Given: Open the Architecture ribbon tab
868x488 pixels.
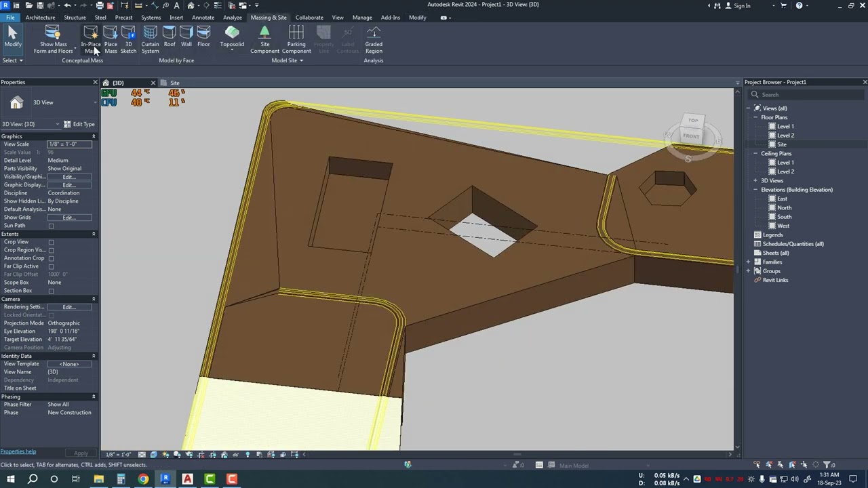Looking at the screenshot, I should coord(40,18).
